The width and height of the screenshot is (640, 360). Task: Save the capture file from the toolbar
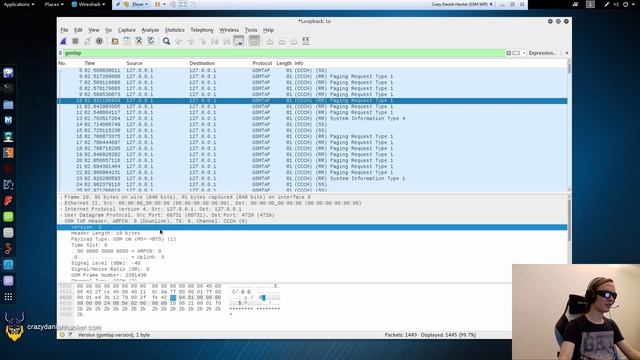[127, 41]
